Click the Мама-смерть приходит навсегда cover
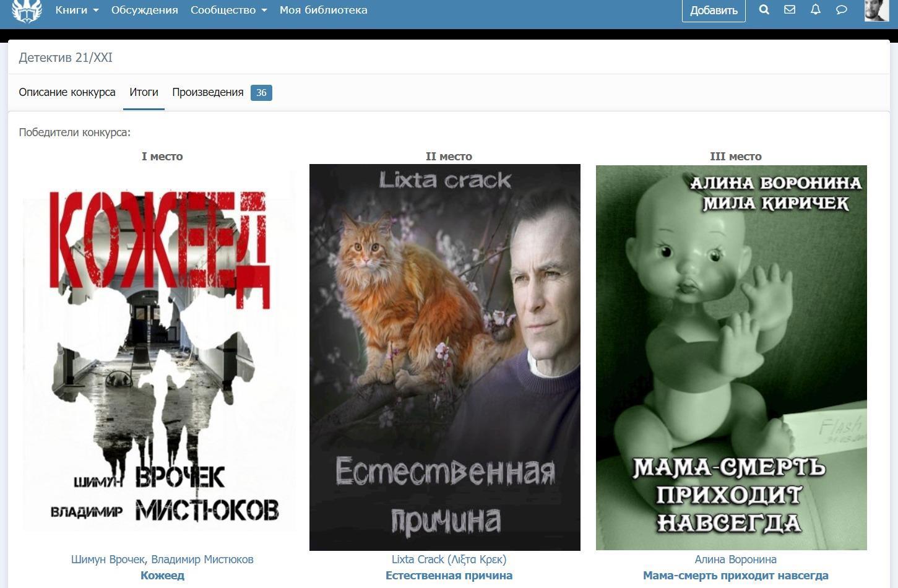Screen dimensions: 898x588 point(731,357)
